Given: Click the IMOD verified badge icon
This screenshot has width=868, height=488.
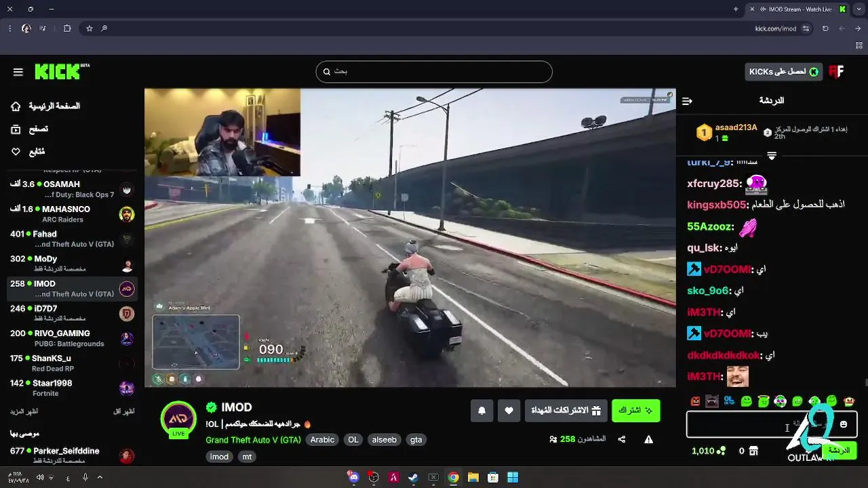Looking at the screenshot, I should 212,407.
